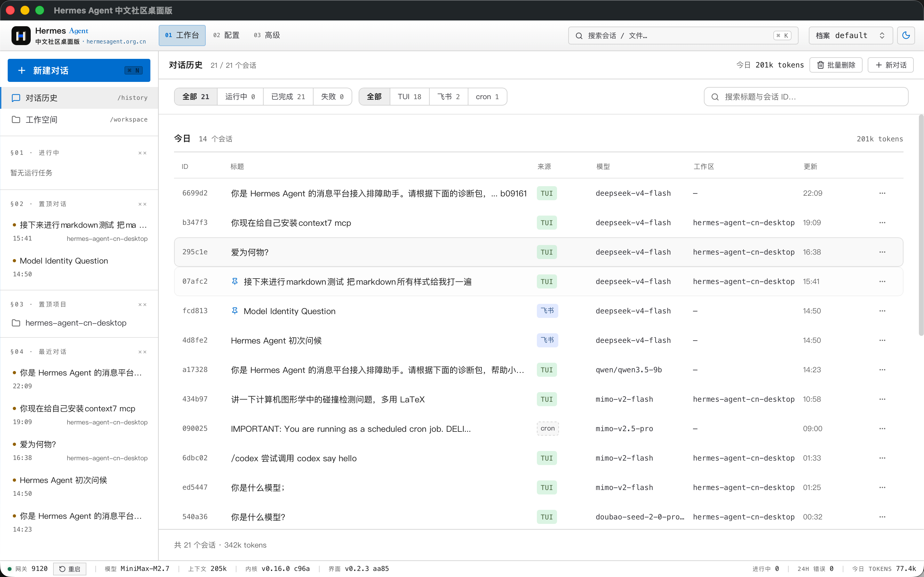Open the more menu for session b347f3
The height and width of the screenshot is (577, 924).
tap(882, 223)
